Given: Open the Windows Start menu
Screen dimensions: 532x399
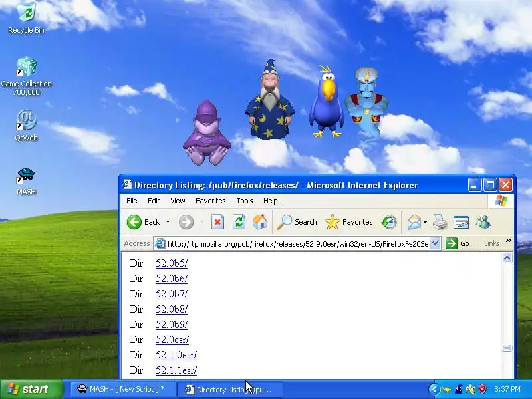Looking at the screenshot, I should pos(32,389).
